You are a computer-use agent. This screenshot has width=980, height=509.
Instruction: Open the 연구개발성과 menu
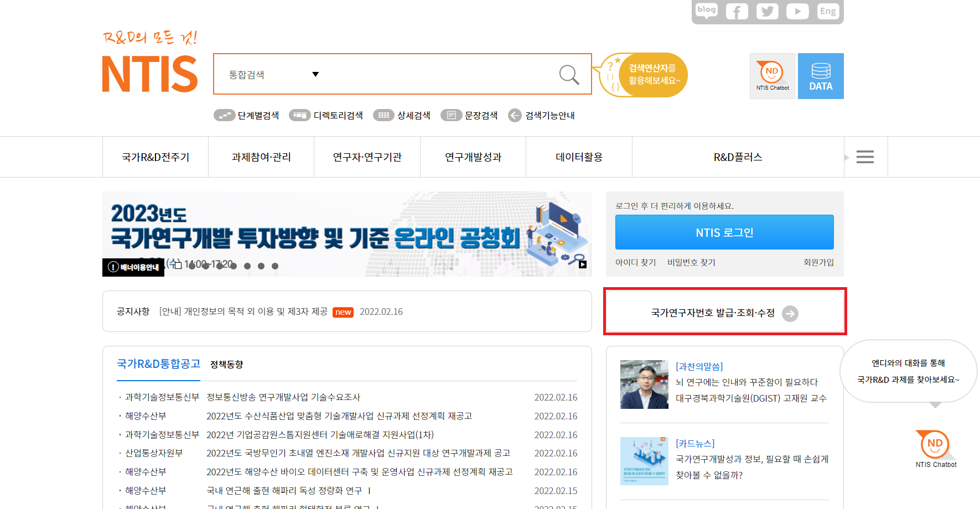tap(473, 157)
